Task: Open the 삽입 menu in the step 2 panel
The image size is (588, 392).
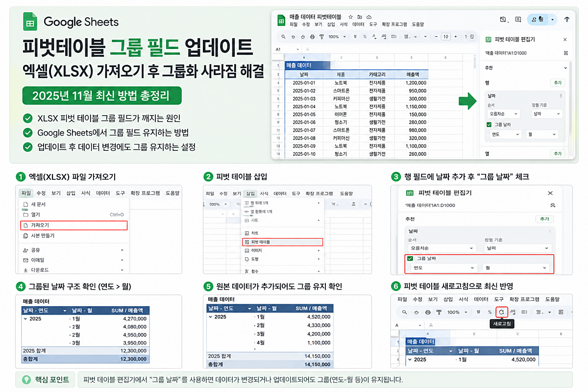Action: (250, 193)
